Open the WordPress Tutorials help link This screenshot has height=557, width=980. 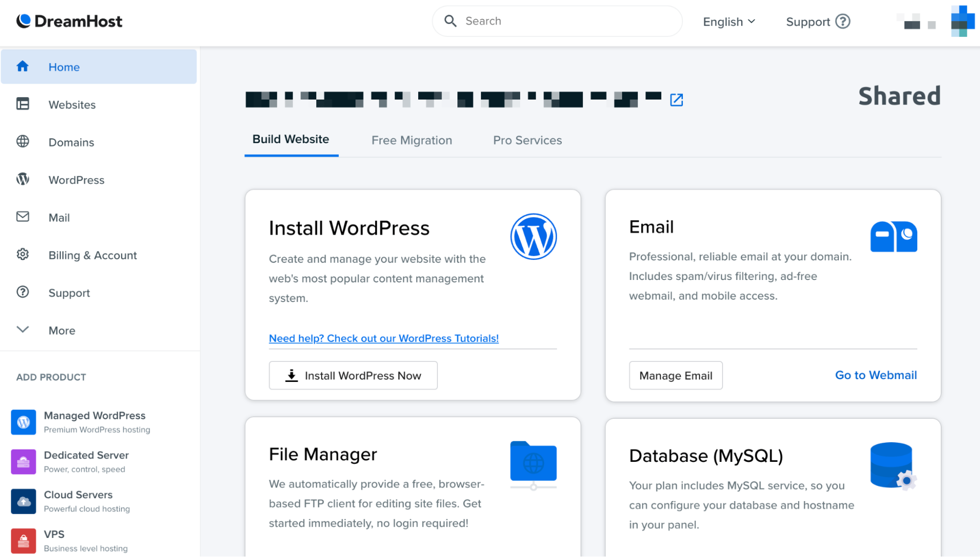(x=384, y=338)
